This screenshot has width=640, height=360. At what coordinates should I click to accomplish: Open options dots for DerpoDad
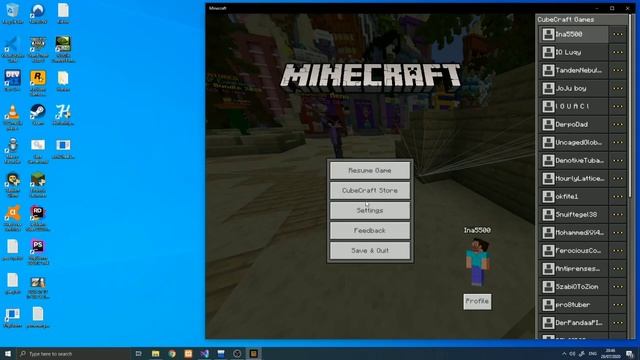coord(618,124)
